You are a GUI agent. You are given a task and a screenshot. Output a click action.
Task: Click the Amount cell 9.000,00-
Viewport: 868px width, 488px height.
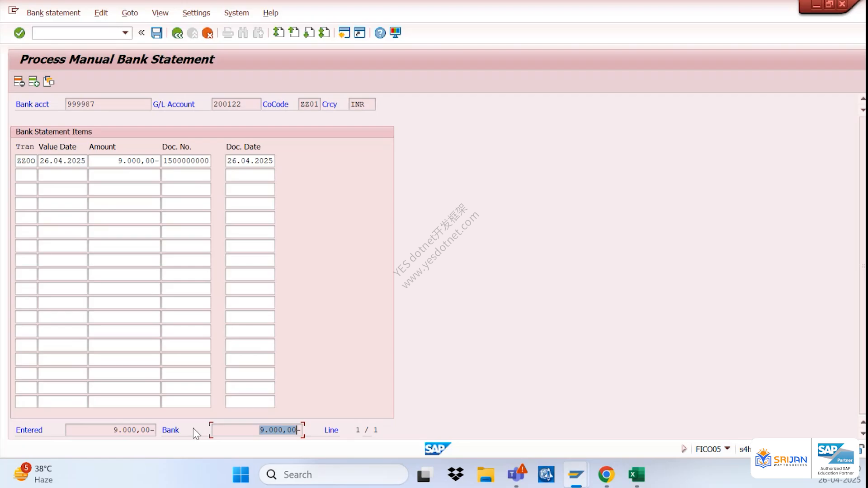coord(124,161)
